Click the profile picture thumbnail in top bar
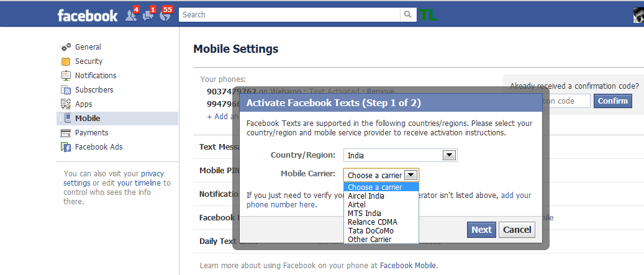Viewport: 644px width, 275px height. pyautogui.click(x=638, y=15)
